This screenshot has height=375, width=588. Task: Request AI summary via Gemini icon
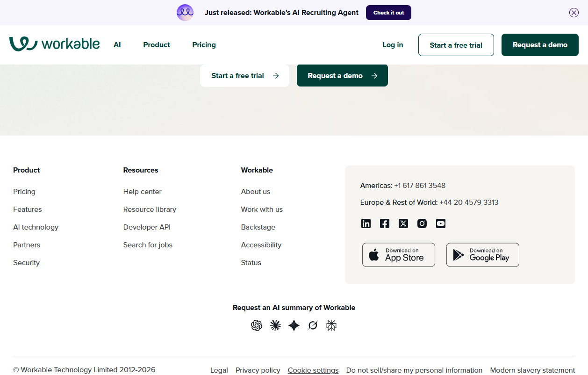[294, 325]
